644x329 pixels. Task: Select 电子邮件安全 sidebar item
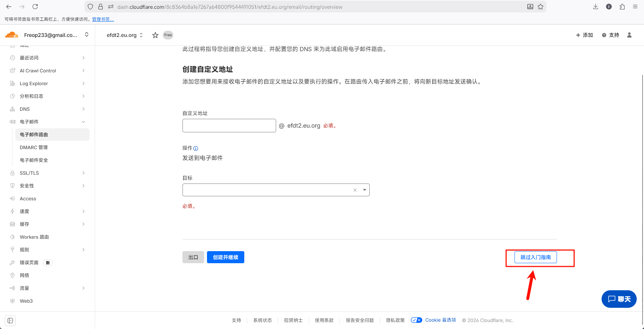tap(34, 160)
